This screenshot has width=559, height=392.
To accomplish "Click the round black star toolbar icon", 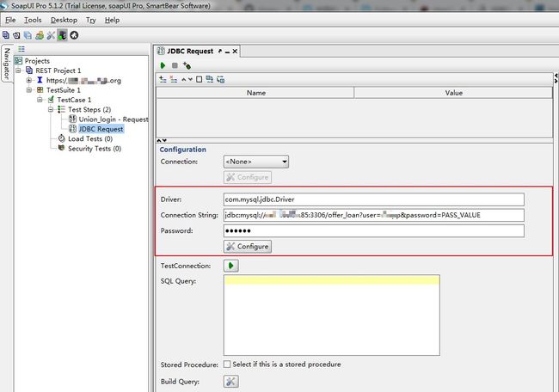I will (x=74, y=35).
